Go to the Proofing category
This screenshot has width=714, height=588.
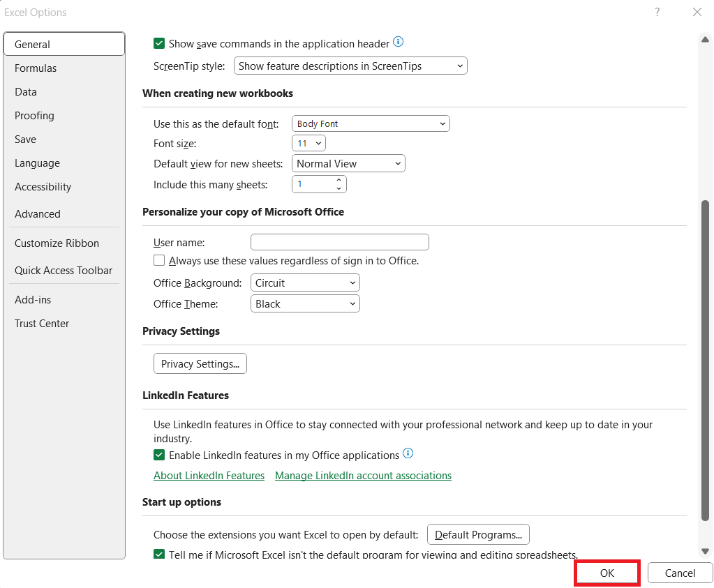pos(64,116)
